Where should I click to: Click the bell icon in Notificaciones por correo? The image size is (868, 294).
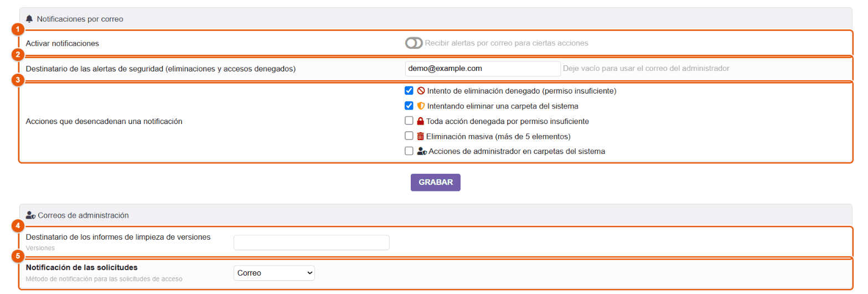tap(30, 19)
